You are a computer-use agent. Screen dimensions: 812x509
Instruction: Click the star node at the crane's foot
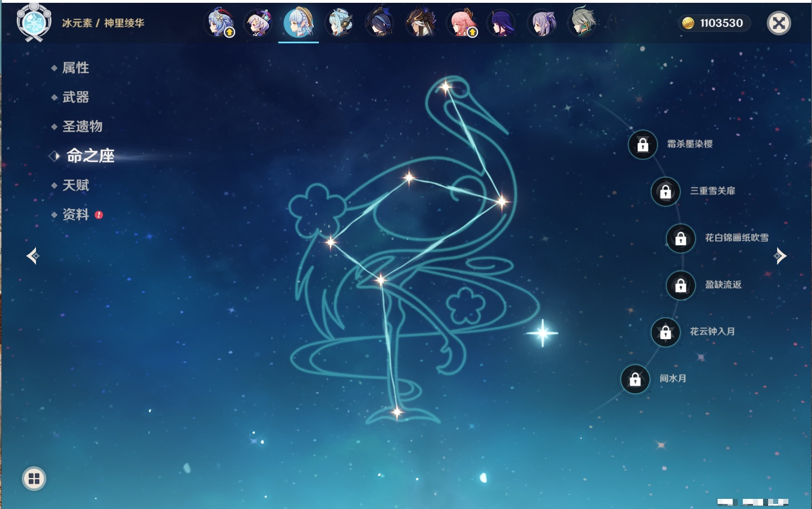click(x=396, y=413)
